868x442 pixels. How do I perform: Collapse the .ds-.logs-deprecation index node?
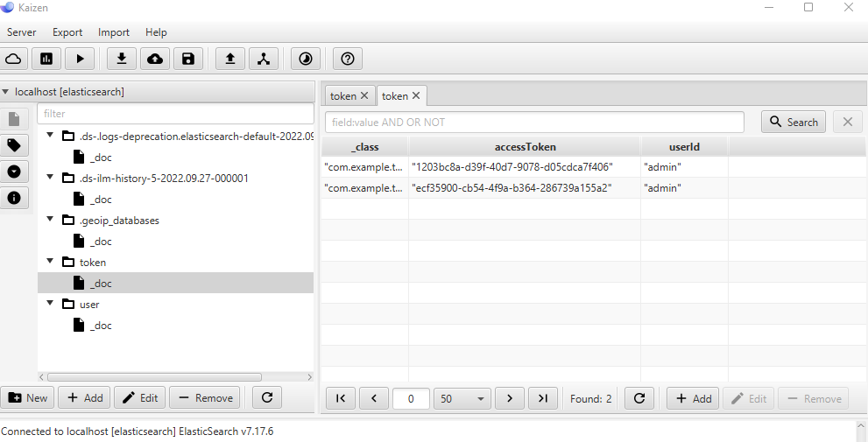51,136
